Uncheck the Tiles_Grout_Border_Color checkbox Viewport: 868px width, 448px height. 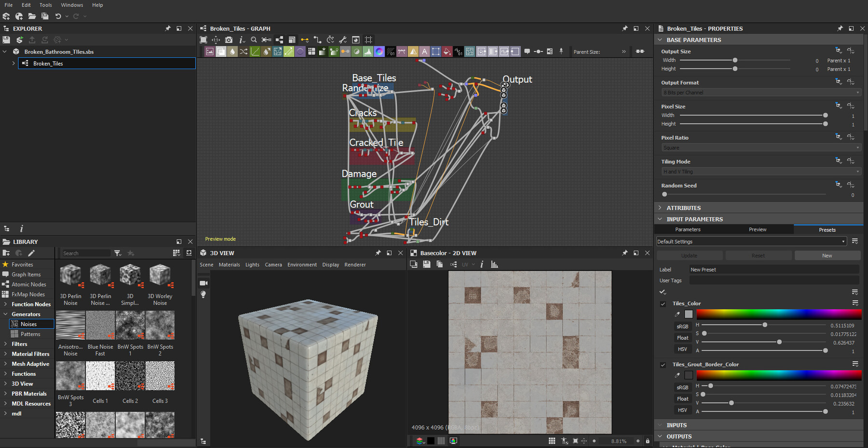[663, 365]
